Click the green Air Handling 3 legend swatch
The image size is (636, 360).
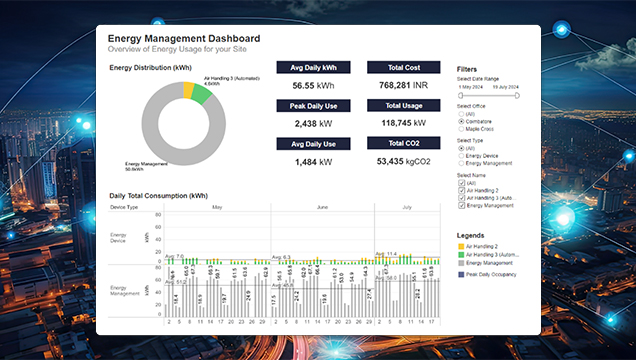point(461,255)
